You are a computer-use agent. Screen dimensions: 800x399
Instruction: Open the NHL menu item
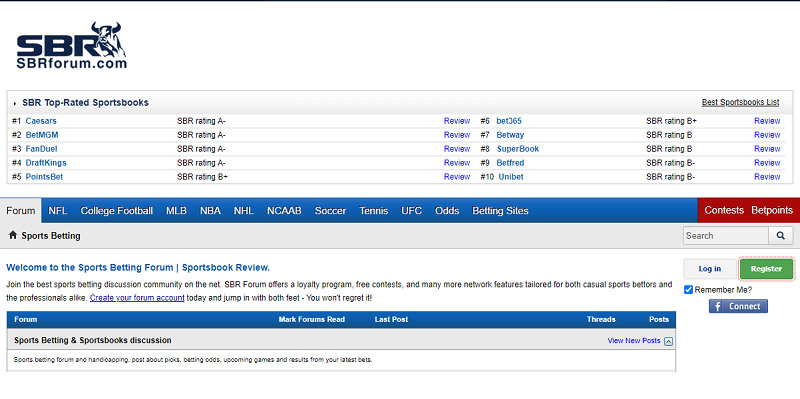click(243, 211)
